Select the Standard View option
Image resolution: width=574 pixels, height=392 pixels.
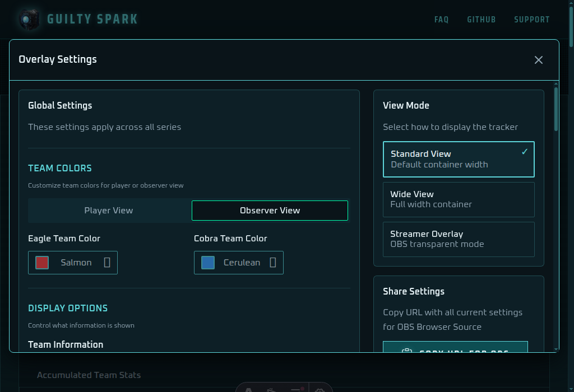click(x=459, y=159)
